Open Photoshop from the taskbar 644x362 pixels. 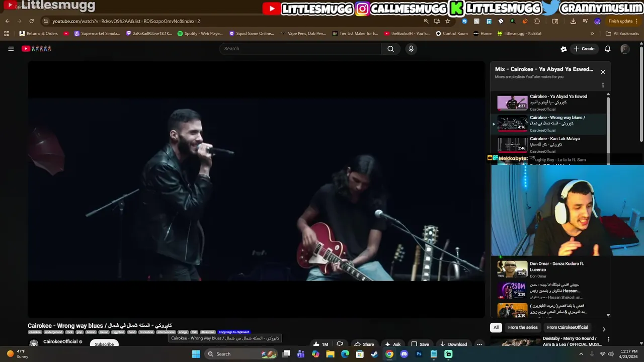tap(419, 354)
